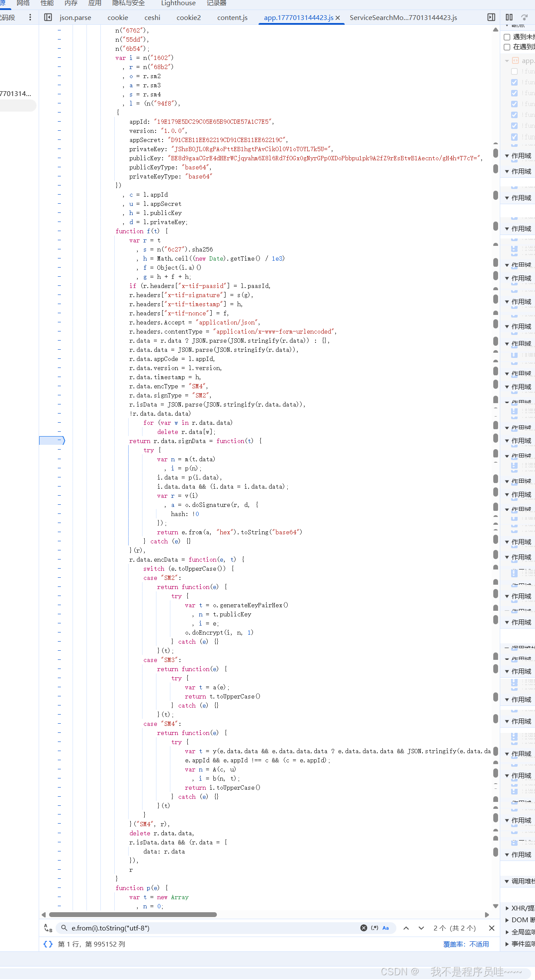This screenshot has height=980, width=535.
Task: Click the horizontal scroll left arrow
Action: pyautogui.click(x=43, y=914)
